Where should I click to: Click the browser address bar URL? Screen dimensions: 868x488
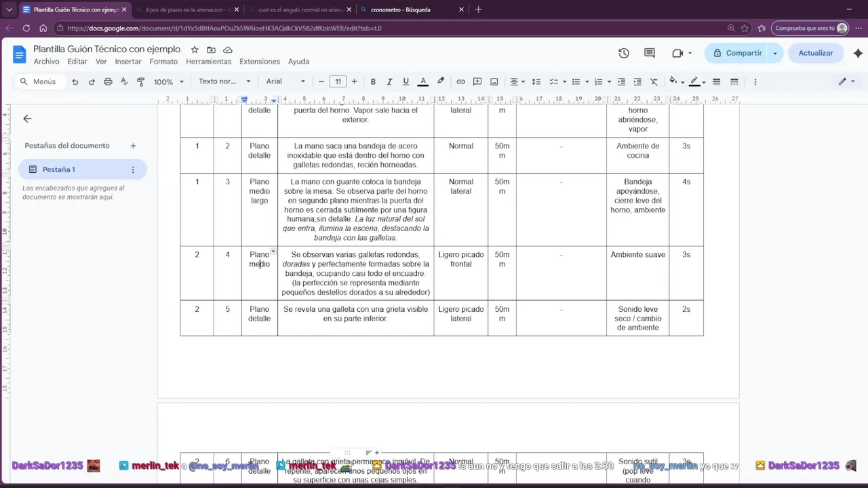click(x=224, y=28)
